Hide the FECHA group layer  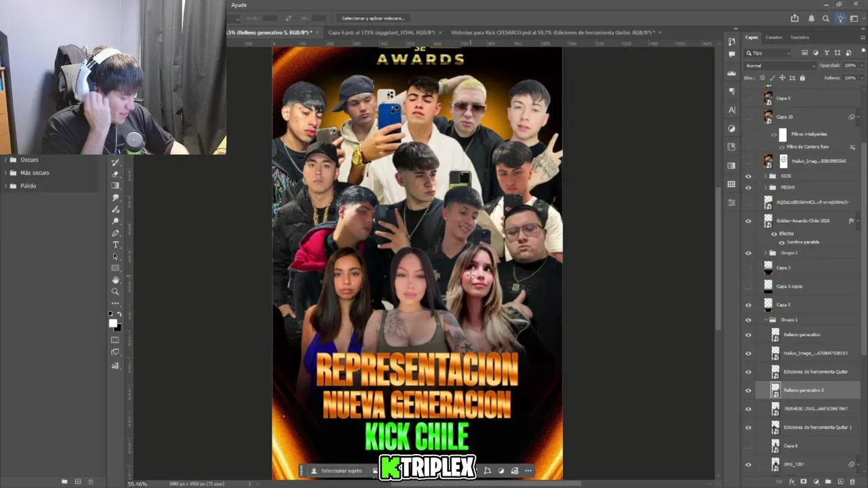click(749, 187)
